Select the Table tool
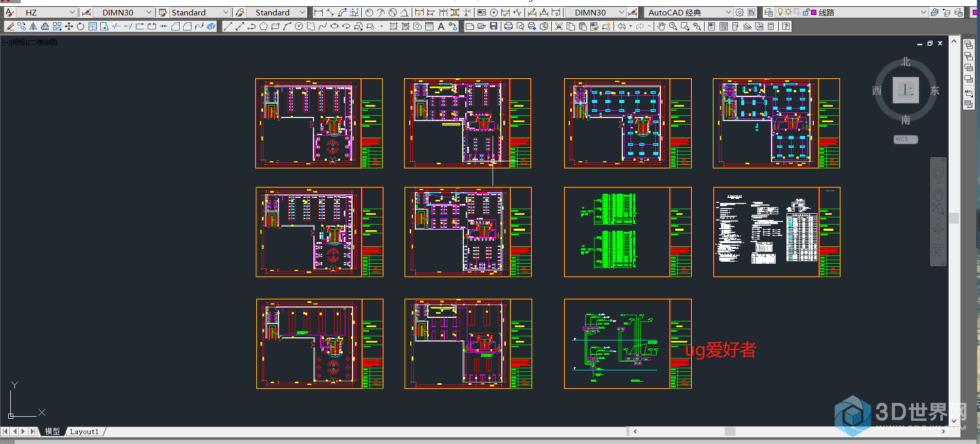980x444 pixels. pos(429,26)
